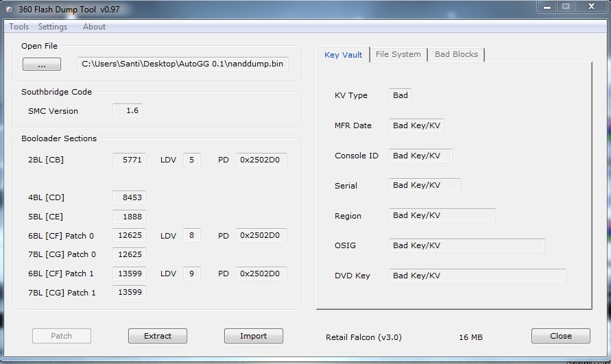
Task: Click the OSIG field
Action: tap(467, 245)
